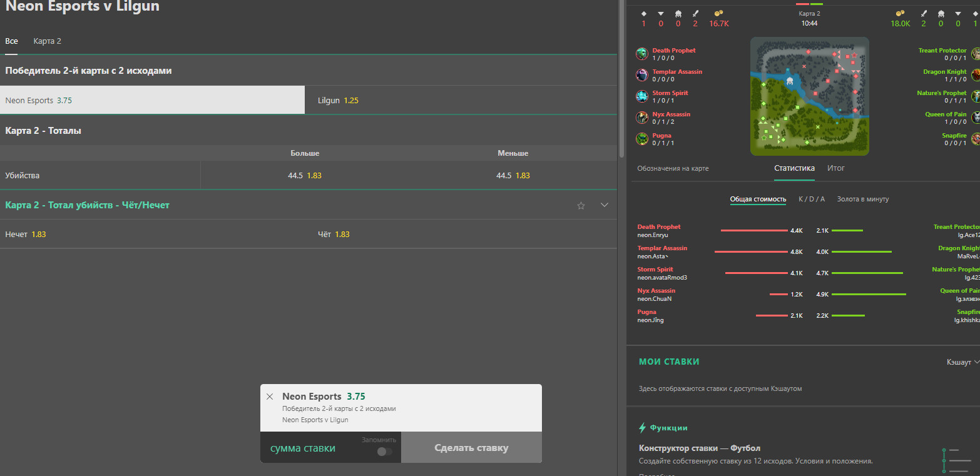Image resolution: width=980 pixels, height=476 pixels.
Task: Click player name neon.ChuaN
Action: tap(655, 299)
